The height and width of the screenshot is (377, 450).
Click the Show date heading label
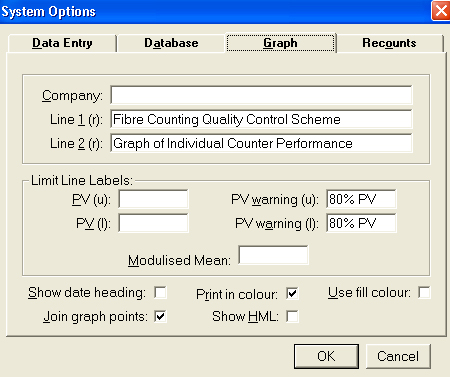[x=87, y=293]
